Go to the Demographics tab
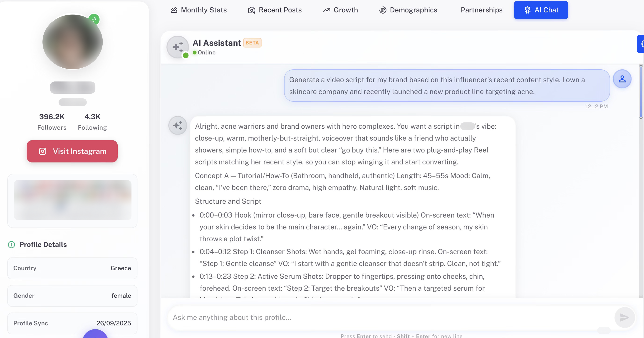This screenshot has width=644, height=338. [x=408, y=10]
